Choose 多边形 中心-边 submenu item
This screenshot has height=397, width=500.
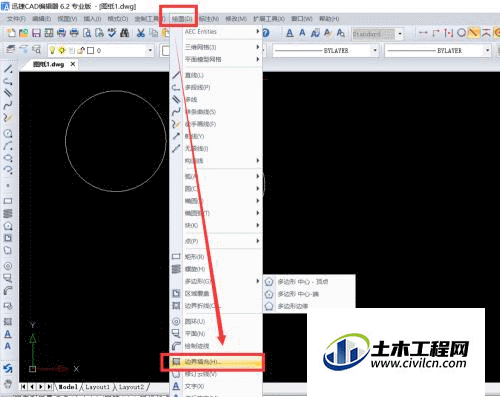[309, 294]
